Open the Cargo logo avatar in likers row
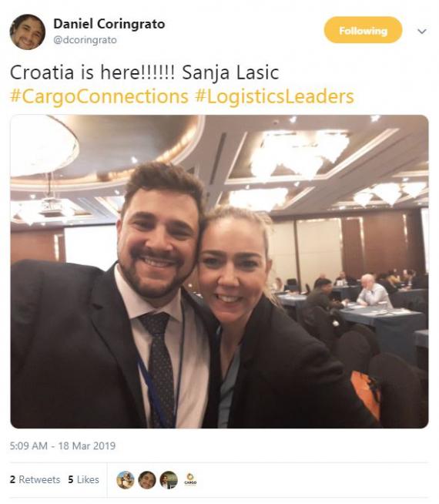The image size is (439, 504). point(190,479)
